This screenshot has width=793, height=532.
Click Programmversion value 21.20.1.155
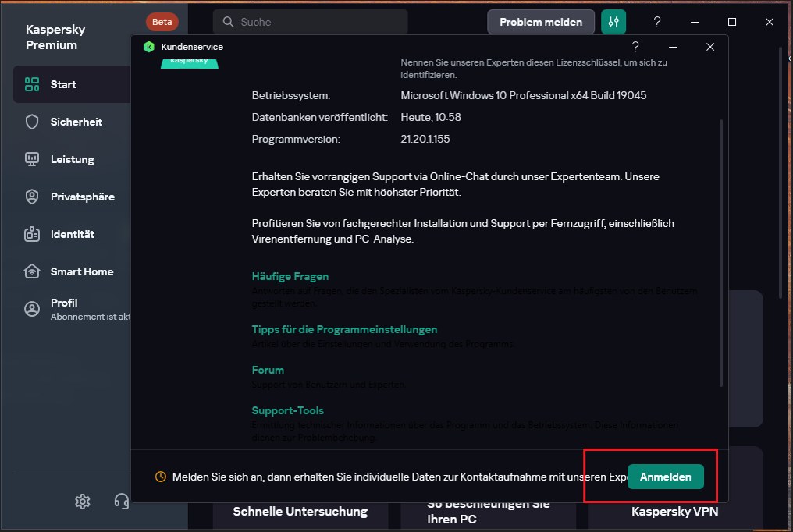click(x=425, y=139)
